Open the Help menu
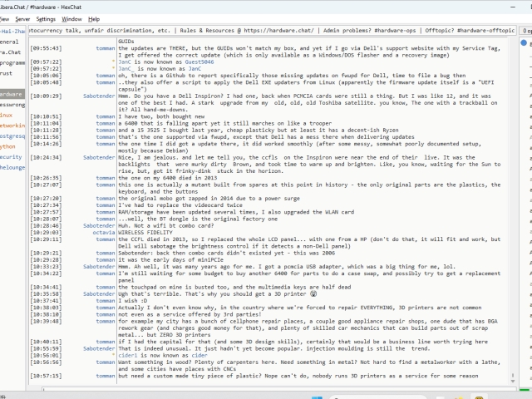Image resolution: width=532 pixels, height=399 pixels. [x=94, y=19]
